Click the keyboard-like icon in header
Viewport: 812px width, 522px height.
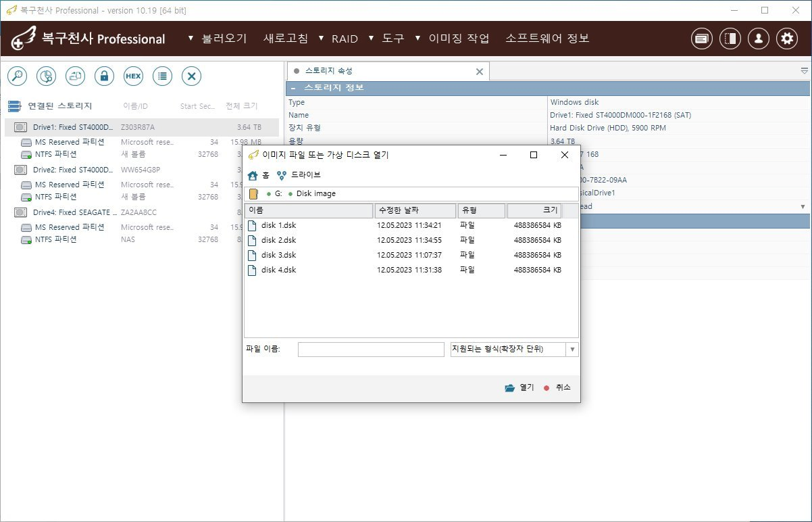702,39
